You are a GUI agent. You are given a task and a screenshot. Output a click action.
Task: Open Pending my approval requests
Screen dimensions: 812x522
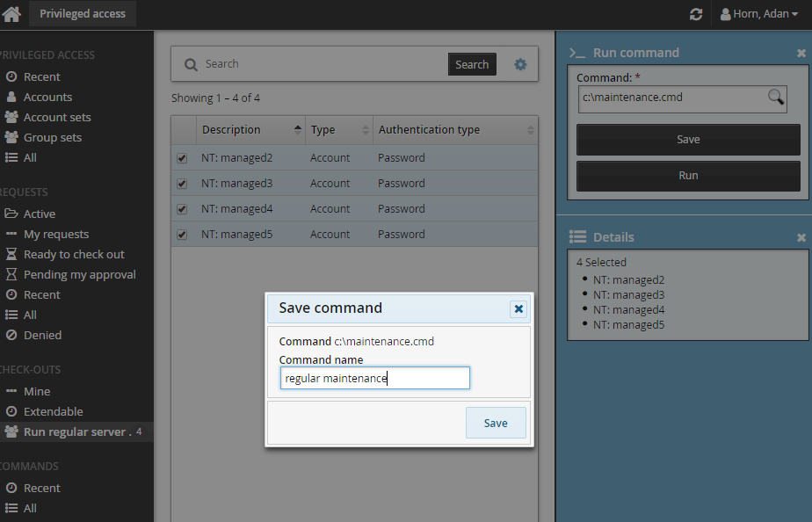(79, 274)
